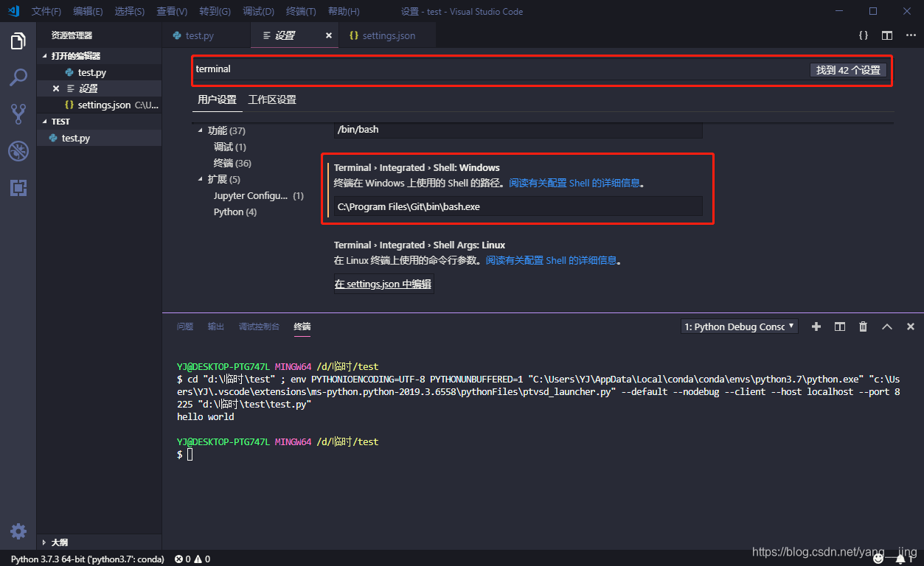This screenshot has width=924, height=566.
Task: Open Shell details link under Shell: Windows
Action: (x=574, y=183)
